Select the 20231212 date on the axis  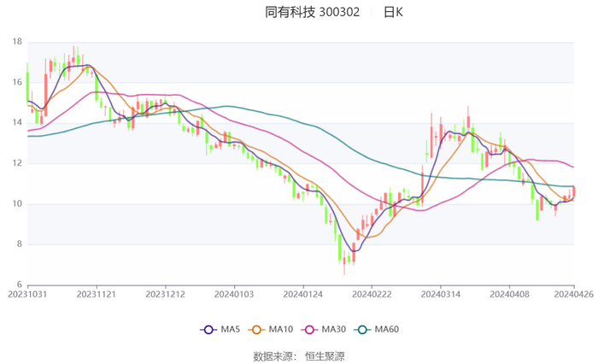click(x=164, y=295)
